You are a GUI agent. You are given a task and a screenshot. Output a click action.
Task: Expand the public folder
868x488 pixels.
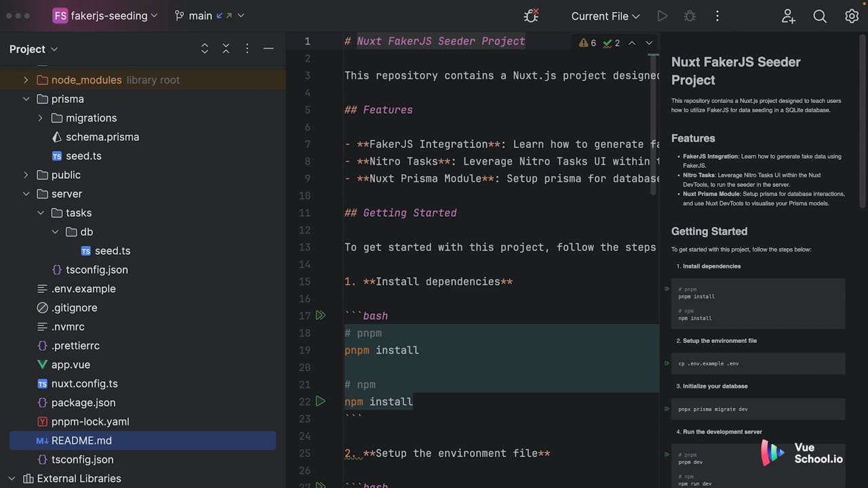(x=26, y=175)
